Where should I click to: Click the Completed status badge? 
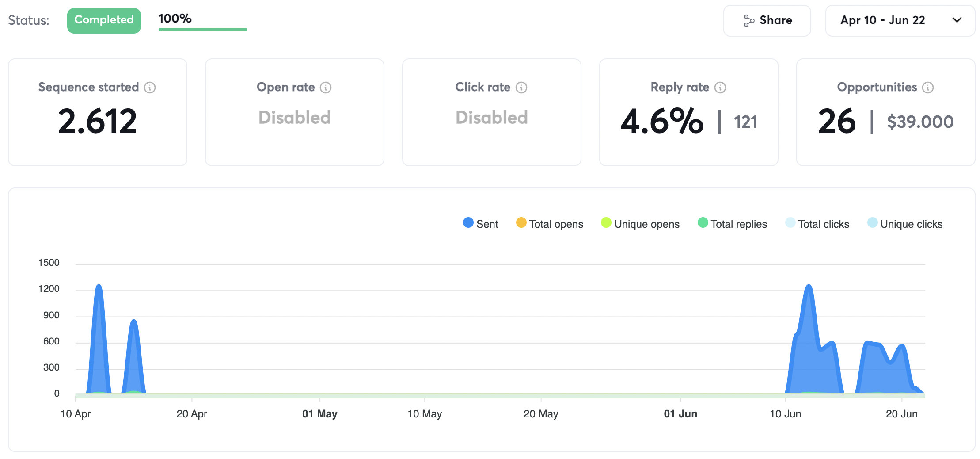[104, 20]
